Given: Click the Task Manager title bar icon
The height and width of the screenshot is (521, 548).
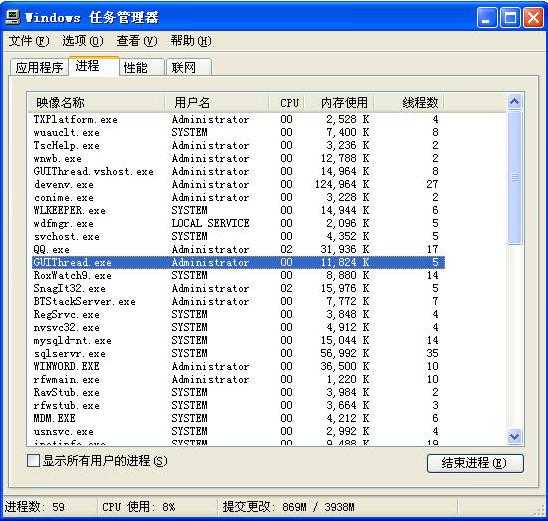Looking at the screenshot, I should click(13, 17).
